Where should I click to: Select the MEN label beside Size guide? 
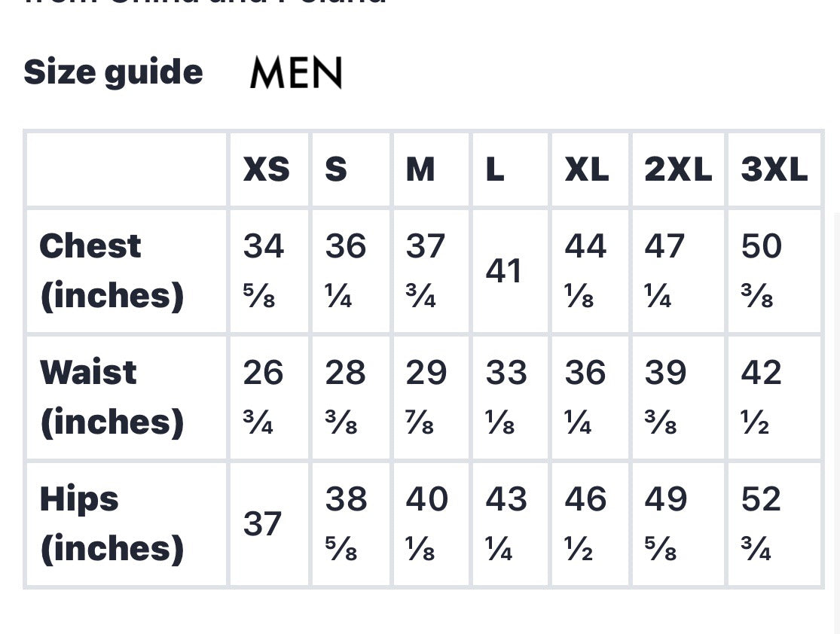tap(296, 73)
